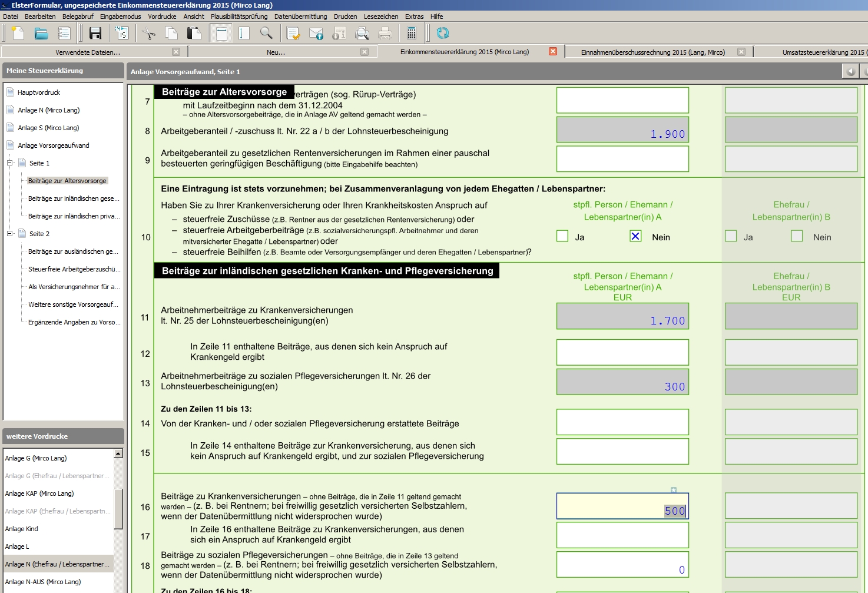Image resolution: width=868 pixels, height=593 pixels.
Task: Collapse Seite 1 tree node
Action: [x=10, y=163]
